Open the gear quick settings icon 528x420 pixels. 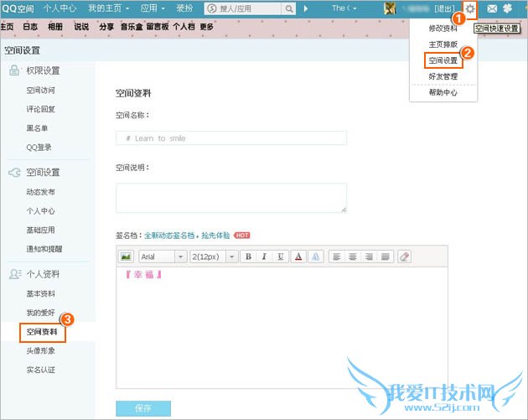471,8
